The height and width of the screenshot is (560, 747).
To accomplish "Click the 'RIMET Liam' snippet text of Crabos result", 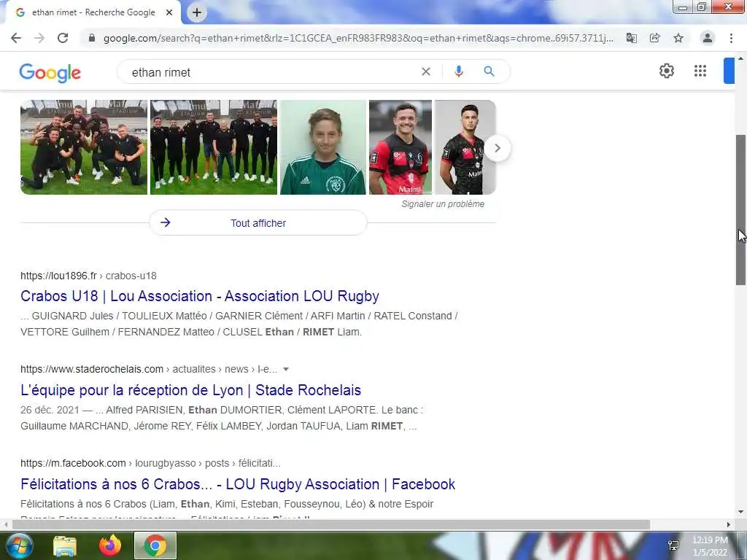I will pos(332,332).
